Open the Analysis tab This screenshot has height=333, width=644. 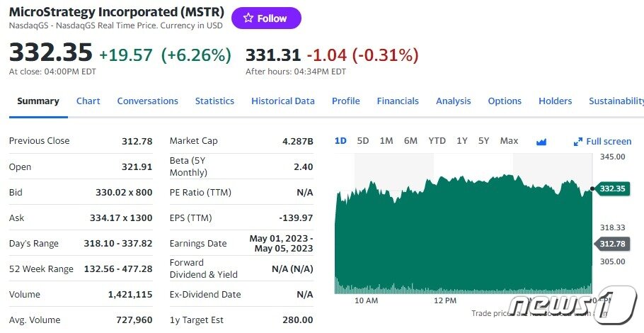453,101
